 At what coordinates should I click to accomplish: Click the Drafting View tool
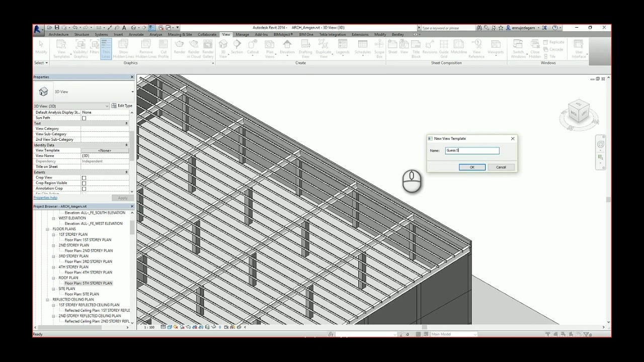305,49
